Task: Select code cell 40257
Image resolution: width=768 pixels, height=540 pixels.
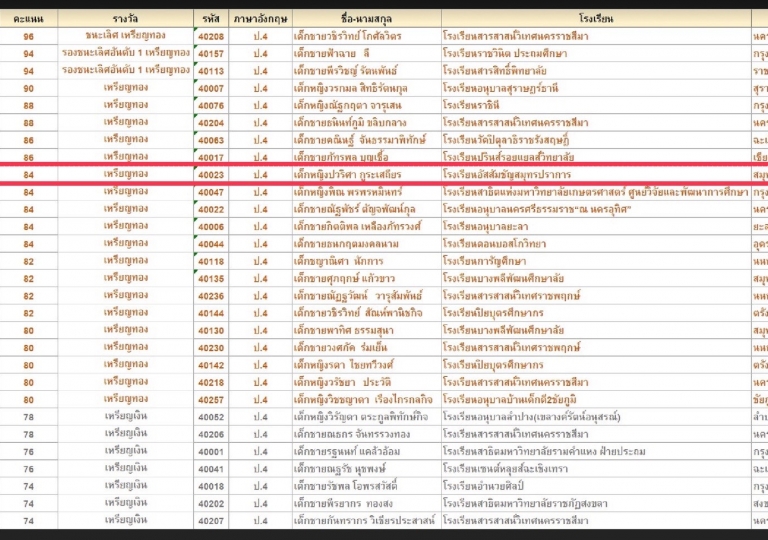Action: (x=211, y=400)
